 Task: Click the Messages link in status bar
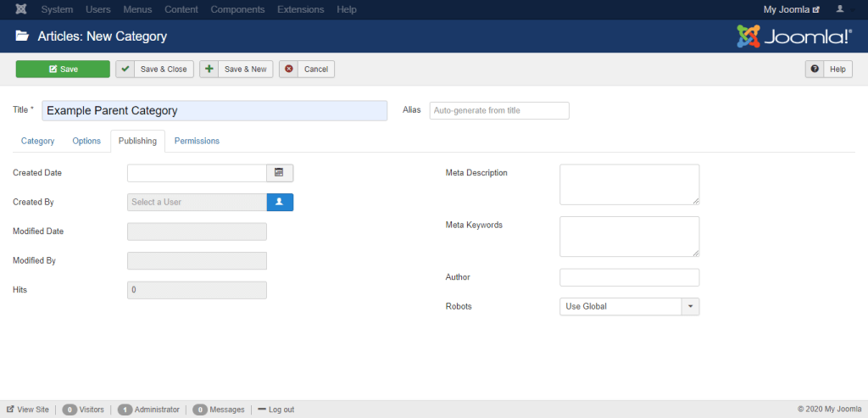227,410
